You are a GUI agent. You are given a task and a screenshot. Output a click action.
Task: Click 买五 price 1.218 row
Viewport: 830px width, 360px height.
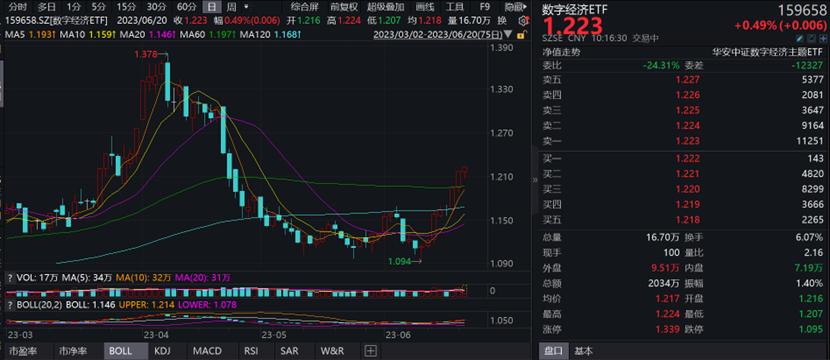[683, 220]
